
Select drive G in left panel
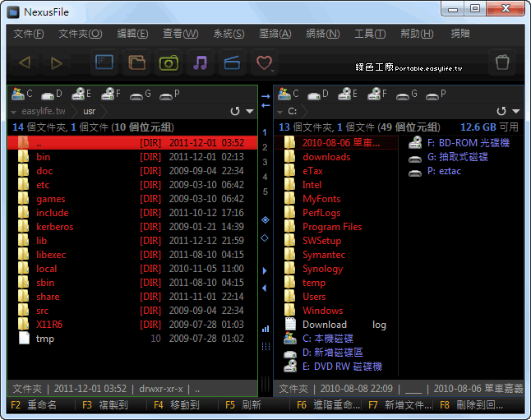(x=141, y=94)
